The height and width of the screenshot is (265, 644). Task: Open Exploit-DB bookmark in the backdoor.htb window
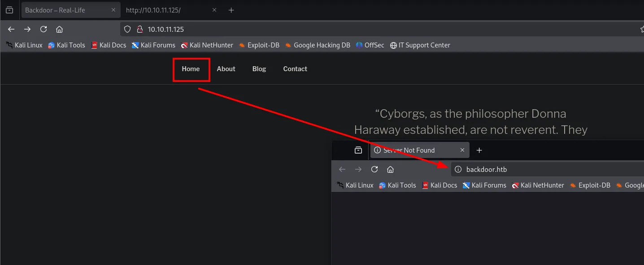click(590, 185)
